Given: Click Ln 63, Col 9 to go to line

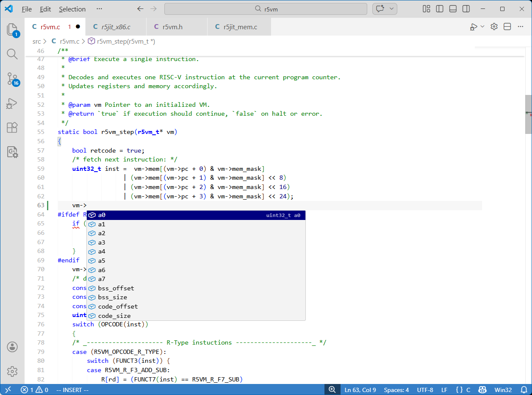Looking at the screenshot, I should (x=360, y=389).
